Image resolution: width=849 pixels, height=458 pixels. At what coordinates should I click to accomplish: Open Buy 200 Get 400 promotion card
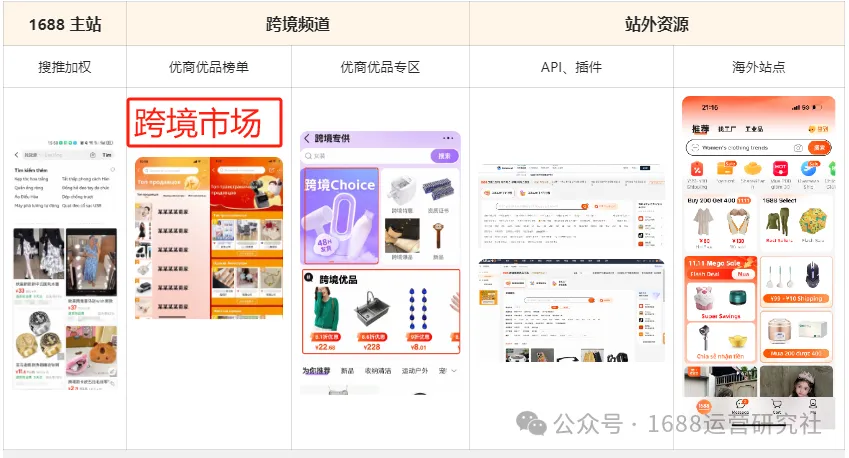tap(721, 223)
